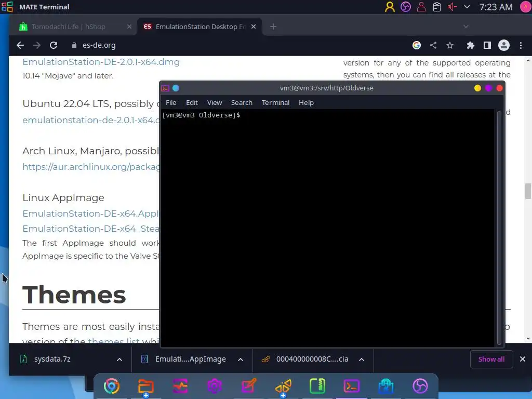Download EmulationStation-DE-x64.AppImage link
This screenshot has width=532, height=399.
click(90, 214)
